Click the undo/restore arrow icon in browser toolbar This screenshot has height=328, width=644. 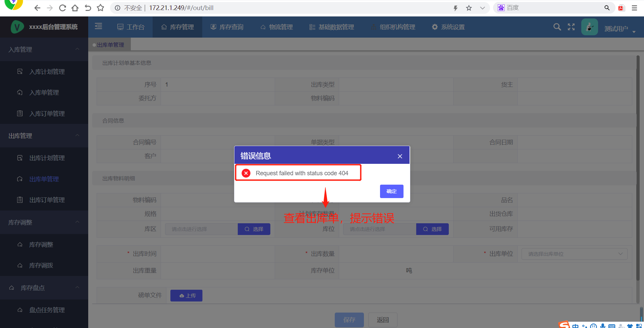point(88,8)
